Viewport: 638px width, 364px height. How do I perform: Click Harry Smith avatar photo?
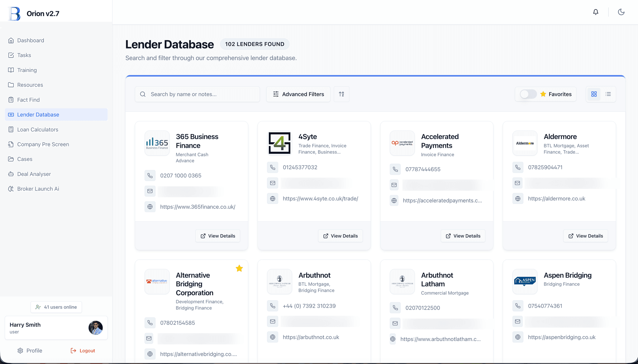pos(96,328)
